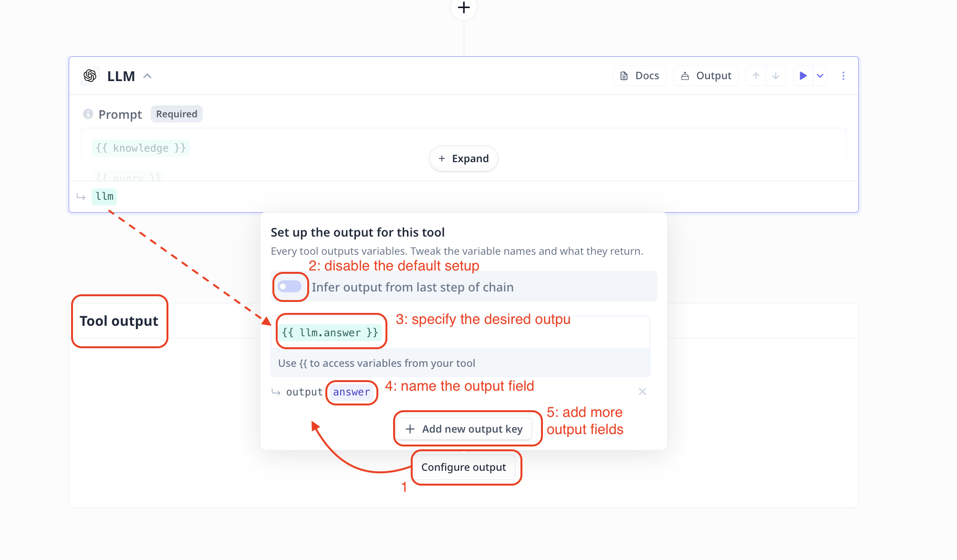Click the Output icon button
Image resolution: width=957 pixels, height=560 pixels.
coord(706,75)
